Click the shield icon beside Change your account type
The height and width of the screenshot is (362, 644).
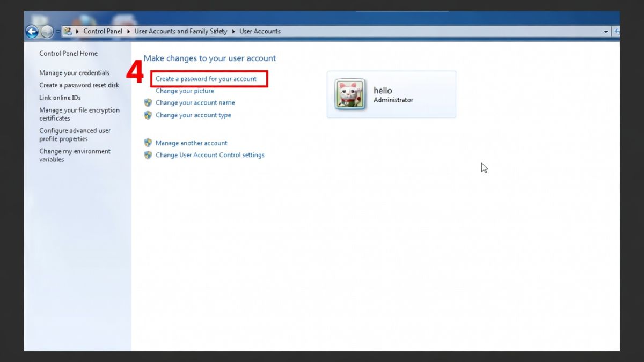(148, 115)
